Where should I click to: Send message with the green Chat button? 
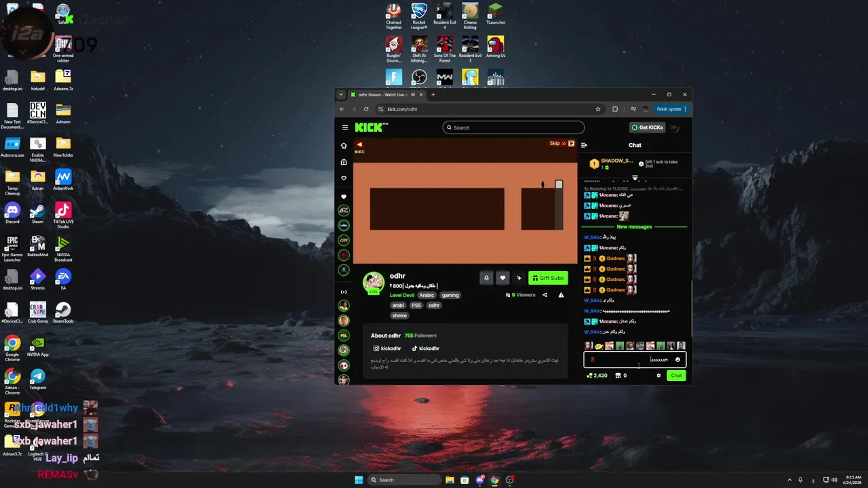click(676, 375)
